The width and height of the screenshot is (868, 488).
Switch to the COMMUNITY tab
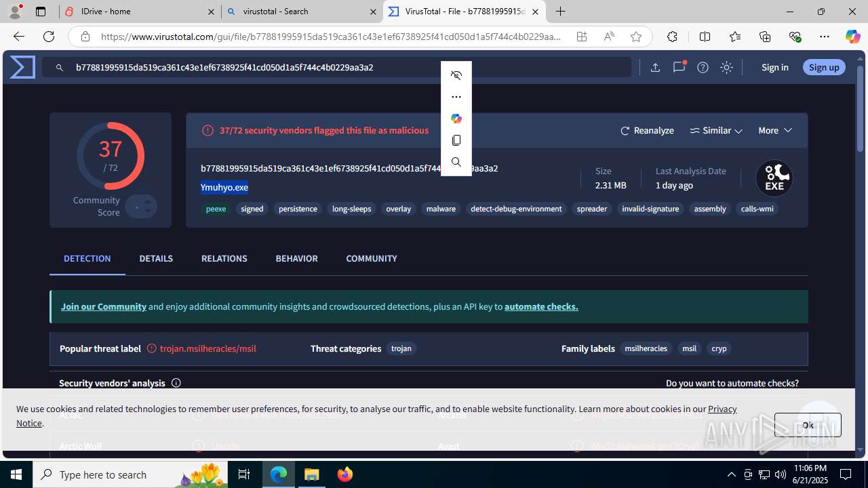(x=372, y=258)
